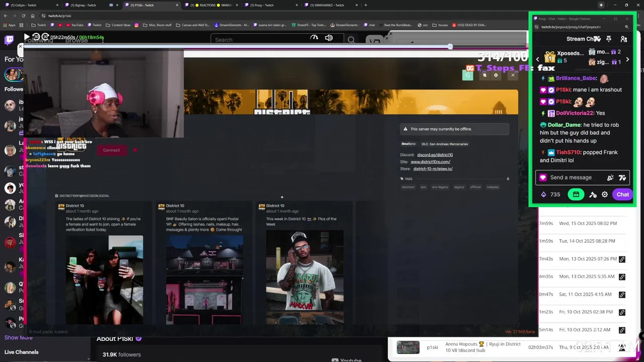
Task: Click the offline warning triangle icon
Action: tap(406, 129)
